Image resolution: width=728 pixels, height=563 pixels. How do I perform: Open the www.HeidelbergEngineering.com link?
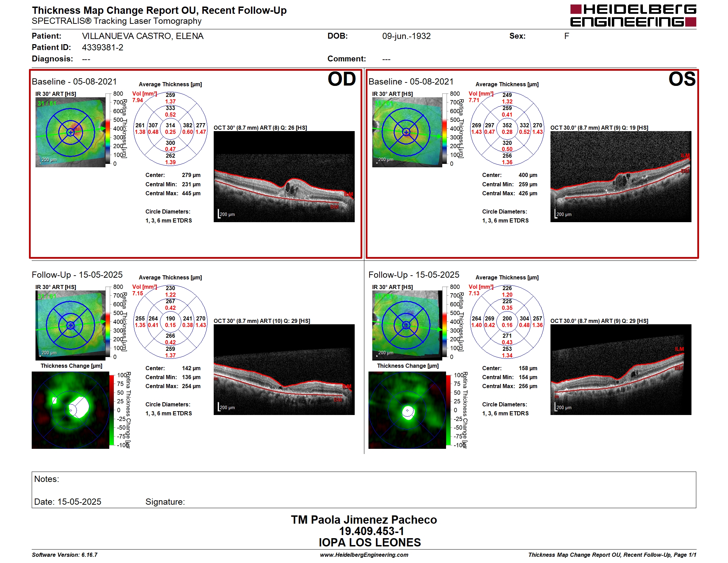tap(364, 555)
